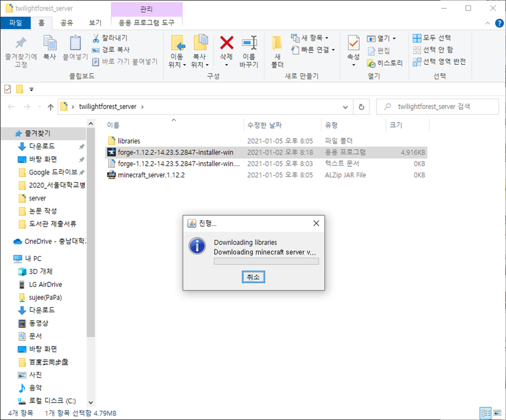Open Application Tools (응용 프로그램 도구) tab
This screenshot has height=420, width=506.
click(146, 23)
